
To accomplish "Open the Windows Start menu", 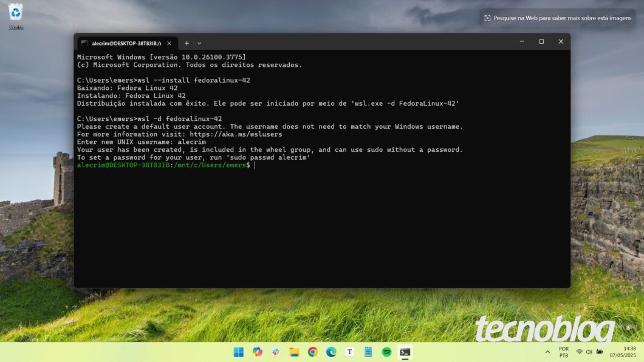I will 239,352.
